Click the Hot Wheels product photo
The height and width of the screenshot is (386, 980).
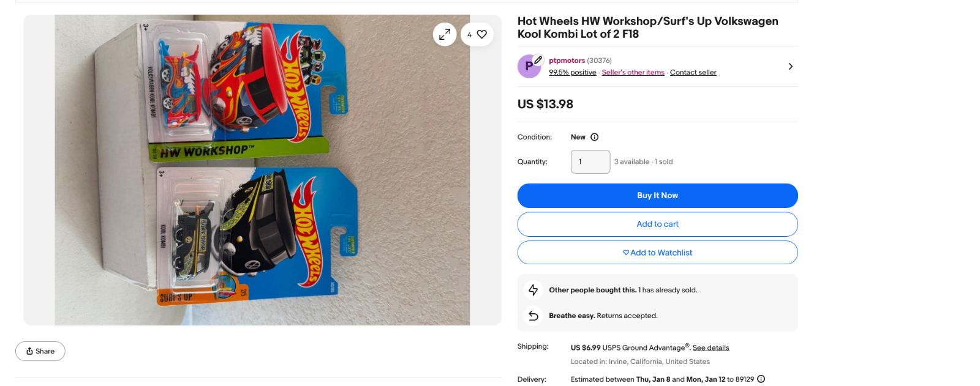262,170
